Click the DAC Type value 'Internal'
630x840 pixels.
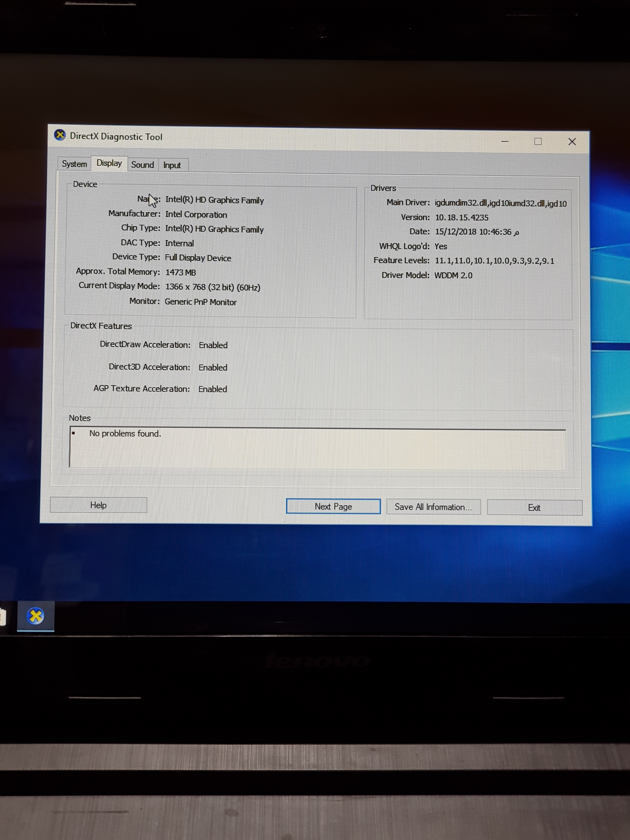click(179, 243)
